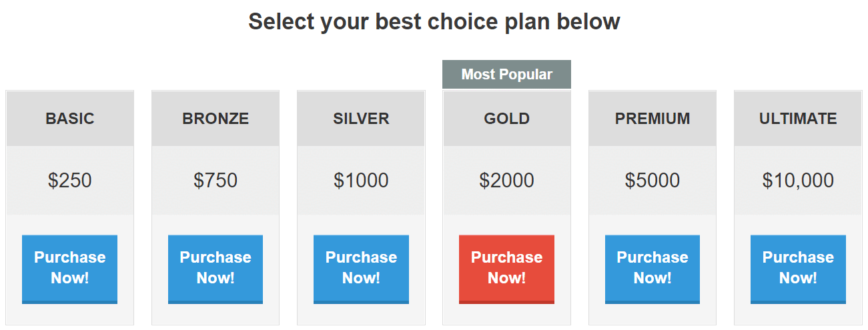The width and height of the screenshot is (868, 330).
Task: Select the PREMIUM plan title
Action: pos(653,119)
